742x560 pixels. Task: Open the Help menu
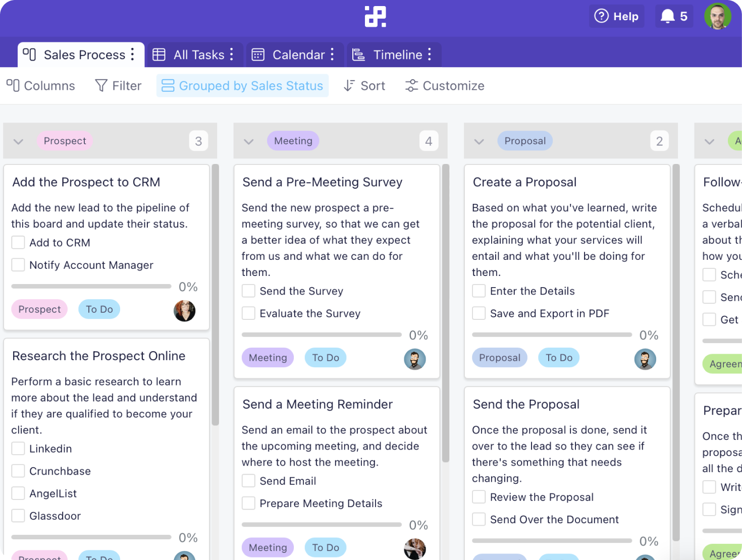616,16
